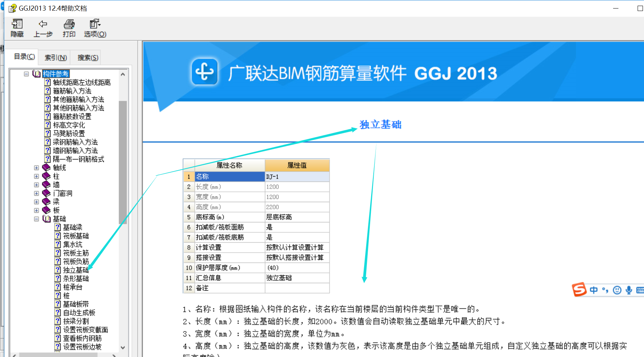Click the 独立基础 page title

point(380,125)
